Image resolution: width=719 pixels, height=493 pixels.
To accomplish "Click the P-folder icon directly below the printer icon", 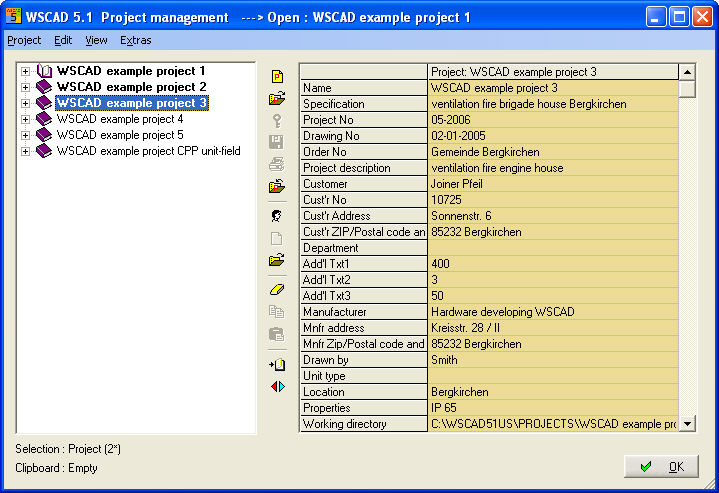I will tap(277, 186).
